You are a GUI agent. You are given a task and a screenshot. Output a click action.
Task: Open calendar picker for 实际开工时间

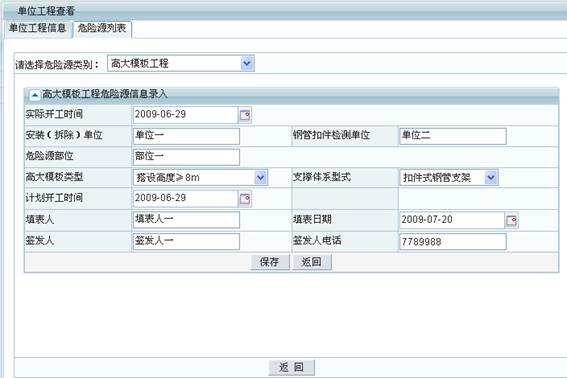pos(245,115)
